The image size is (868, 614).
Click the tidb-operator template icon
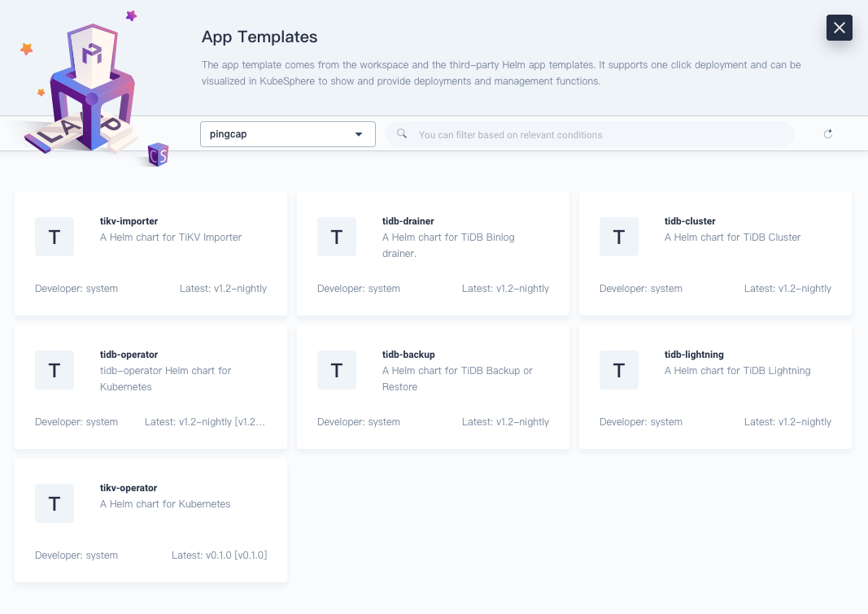54,370
